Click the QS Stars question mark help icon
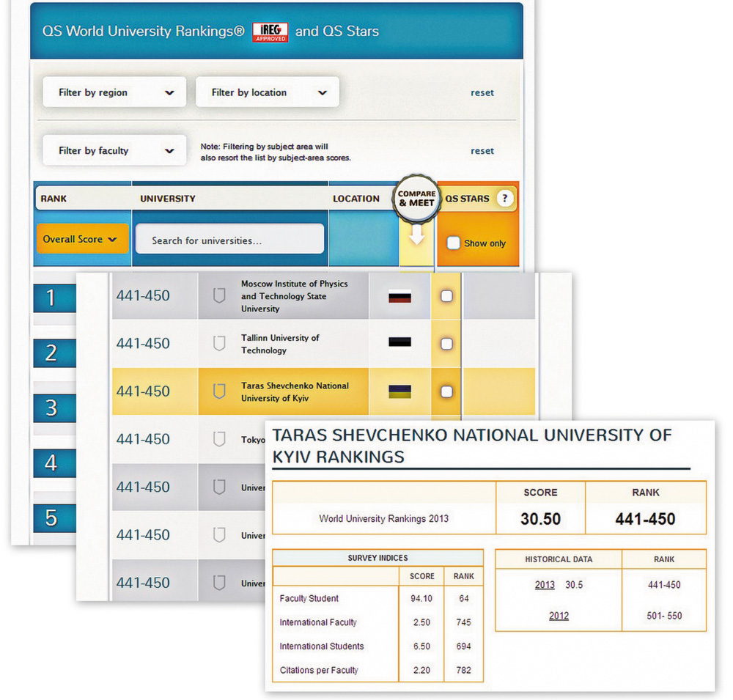Viewport: 733px width, 700px height. click(504, 199)
